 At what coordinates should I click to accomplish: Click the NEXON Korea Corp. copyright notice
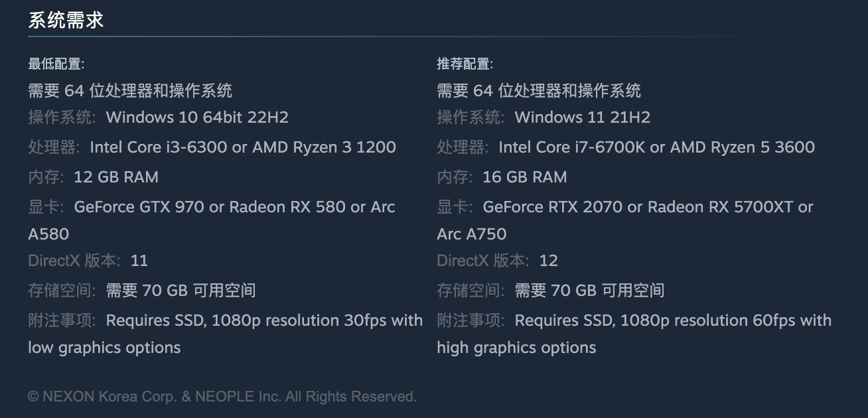(x=222, y=397)
